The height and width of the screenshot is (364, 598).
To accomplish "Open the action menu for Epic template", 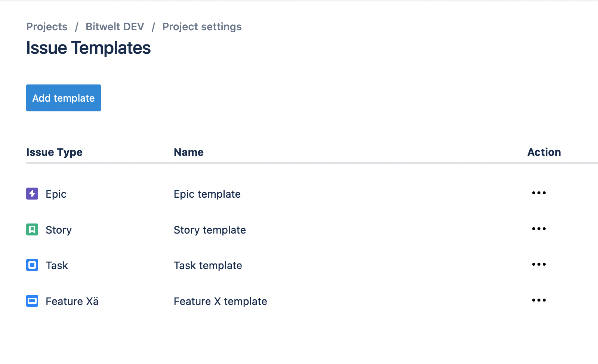I will (x=539, y=193).
